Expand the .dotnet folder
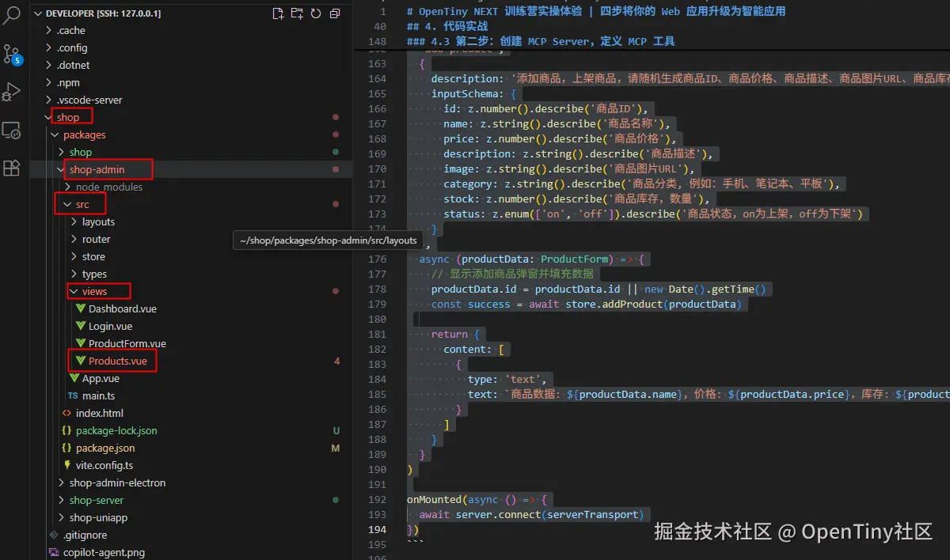 click(x=50, y=65)
